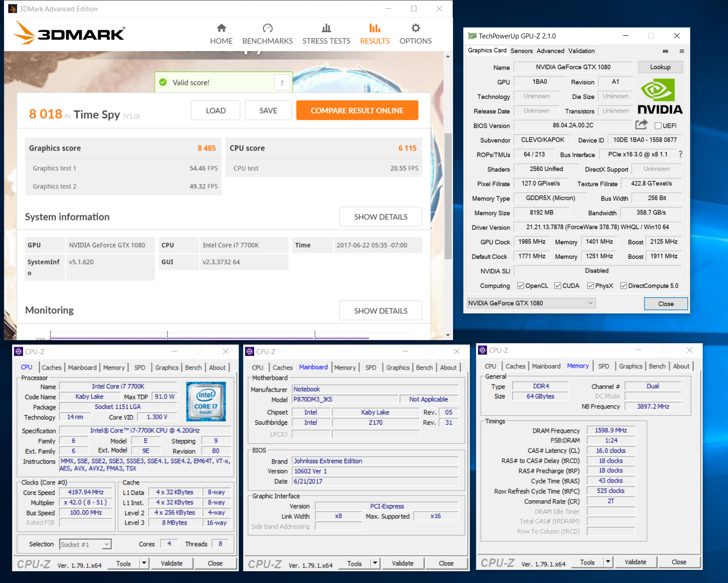
Task: Click the DRAM Frequency value in CPU-Z Memory
Action: [x=611, y=430]
